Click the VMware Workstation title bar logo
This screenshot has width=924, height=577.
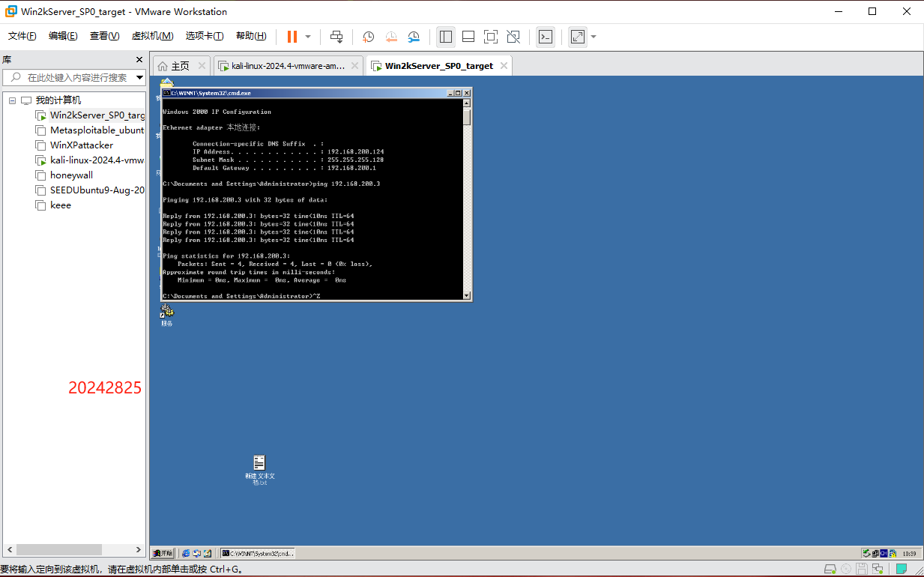(11, 11)
